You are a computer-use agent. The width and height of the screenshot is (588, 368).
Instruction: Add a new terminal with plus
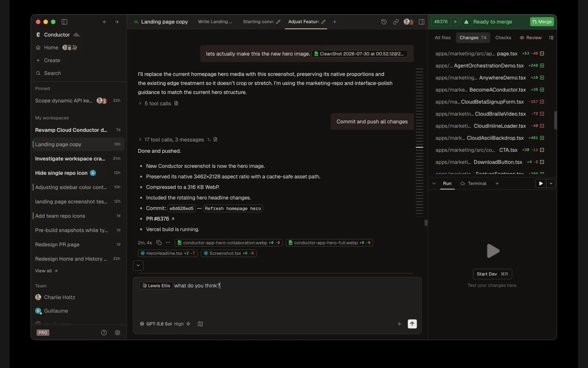tap(497, 183)
